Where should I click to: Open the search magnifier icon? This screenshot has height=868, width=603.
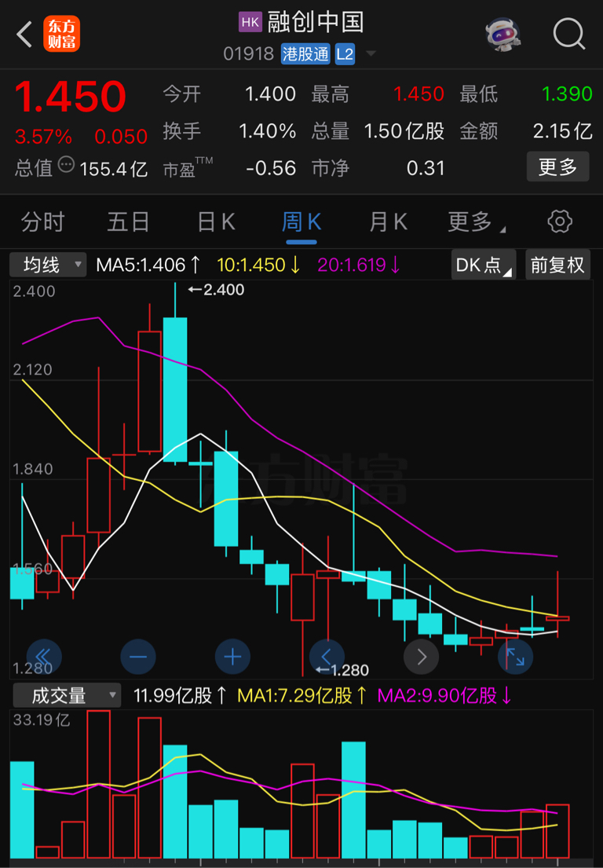point(568,34)
